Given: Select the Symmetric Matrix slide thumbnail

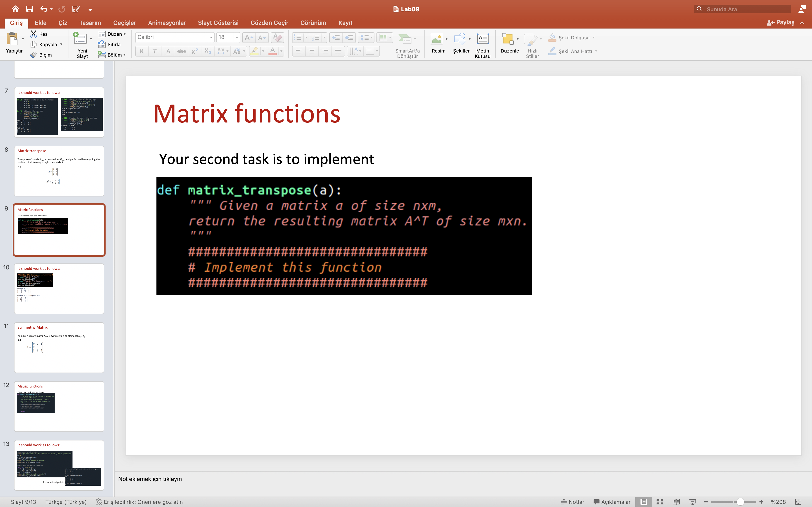Looking at the screenshot, I should (x=59, y=347).
